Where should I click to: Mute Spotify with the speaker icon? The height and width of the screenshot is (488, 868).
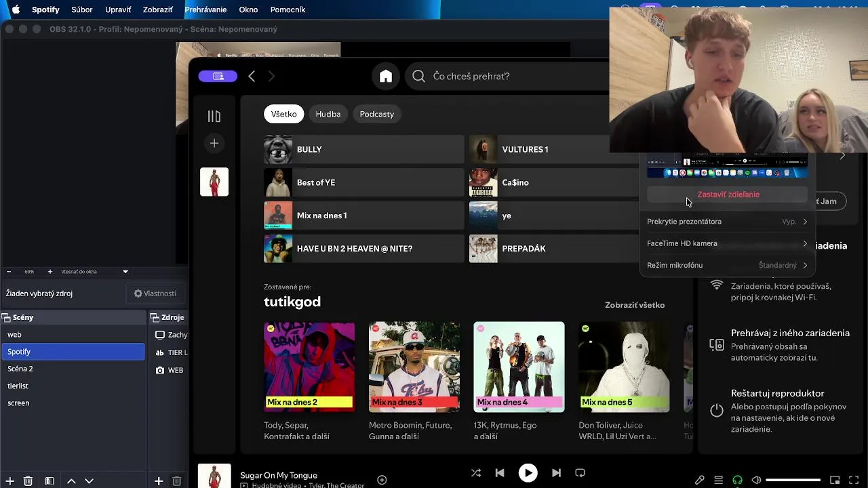click(756, 480)
